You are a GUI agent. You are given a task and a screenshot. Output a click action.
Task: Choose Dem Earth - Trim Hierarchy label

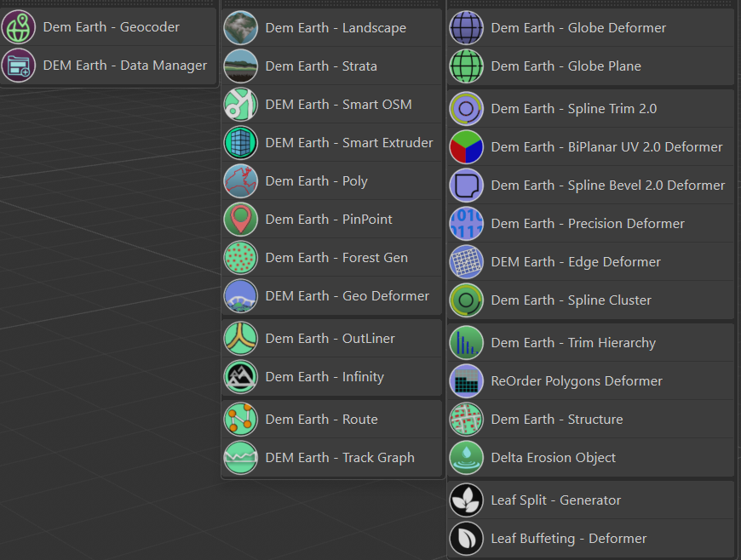click(x=573, y=343)
